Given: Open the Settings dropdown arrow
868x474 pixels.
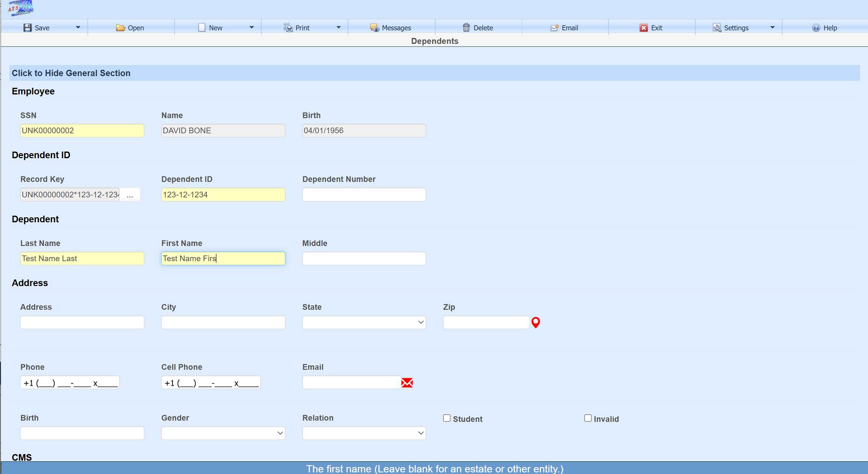Looking at the screenshot, I should 772,27.
